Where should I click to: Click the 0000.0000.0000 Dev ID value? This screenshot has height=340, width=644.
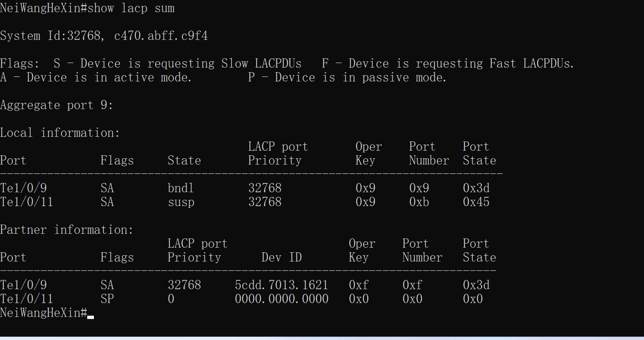coord(281,299)
